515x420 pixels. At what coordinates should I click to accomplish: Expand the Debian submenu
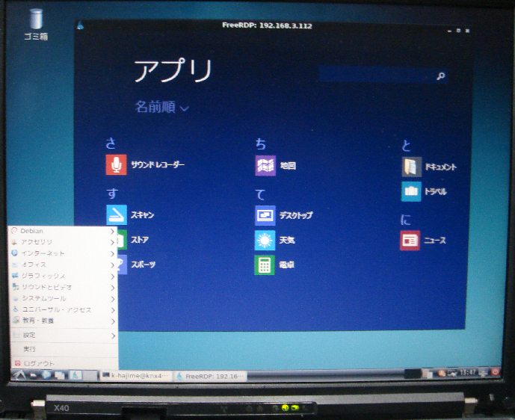click(63, 231)
